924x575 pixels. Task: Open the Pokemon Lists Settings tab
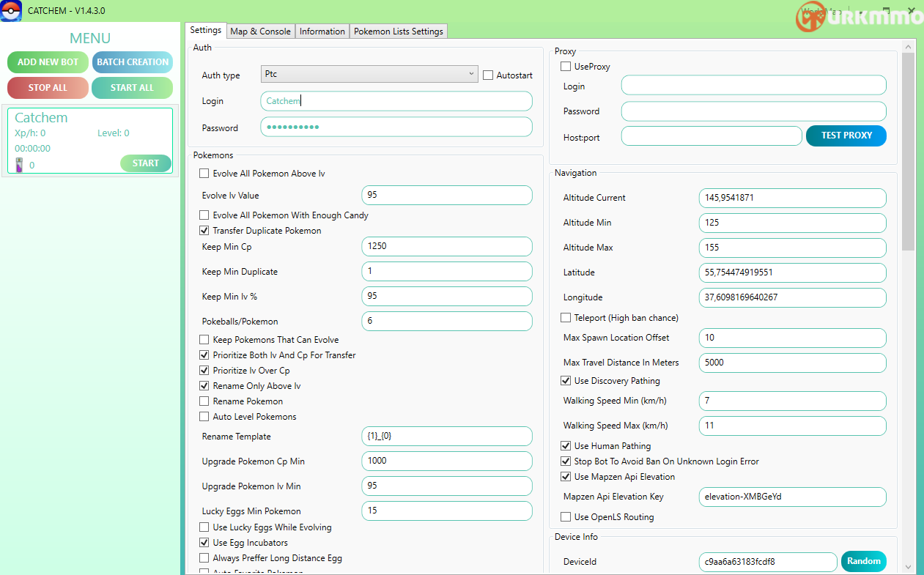click(x=399, y=31)
